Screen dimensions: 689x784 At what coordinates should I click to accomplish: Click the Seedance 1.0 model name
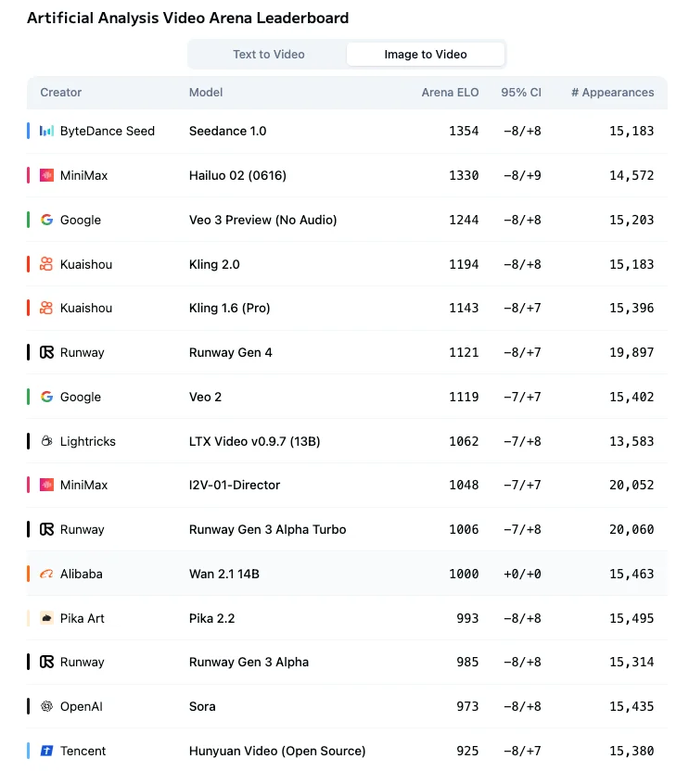click(x=228, y=131)
